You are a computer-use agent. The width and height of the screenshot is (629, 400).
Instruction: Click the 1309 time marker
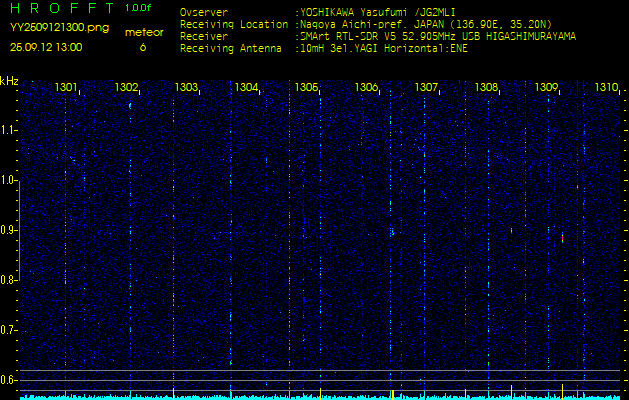pyautogui.click(x=546, y=88)
